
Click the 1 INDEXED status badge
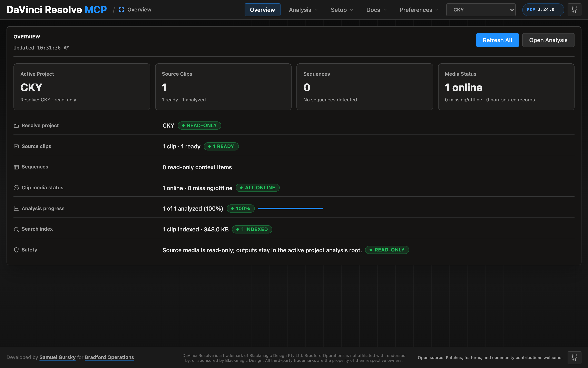pyautogui.click(x=252, y=229)
